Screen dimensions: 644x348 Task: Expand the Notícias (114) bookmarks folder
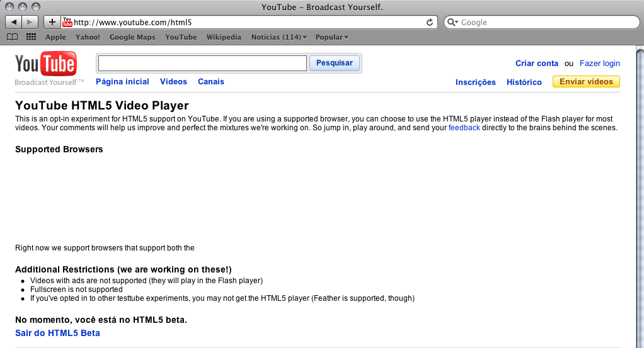coord(279,37)
